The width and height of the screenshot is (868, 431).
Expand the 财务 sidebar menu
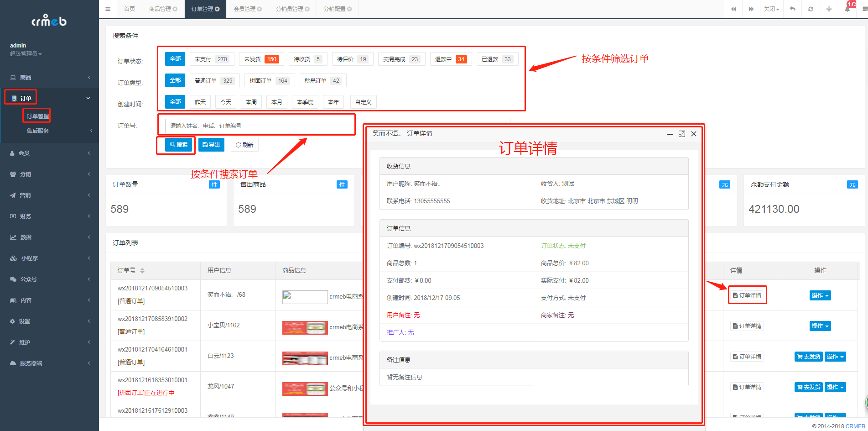49,216
